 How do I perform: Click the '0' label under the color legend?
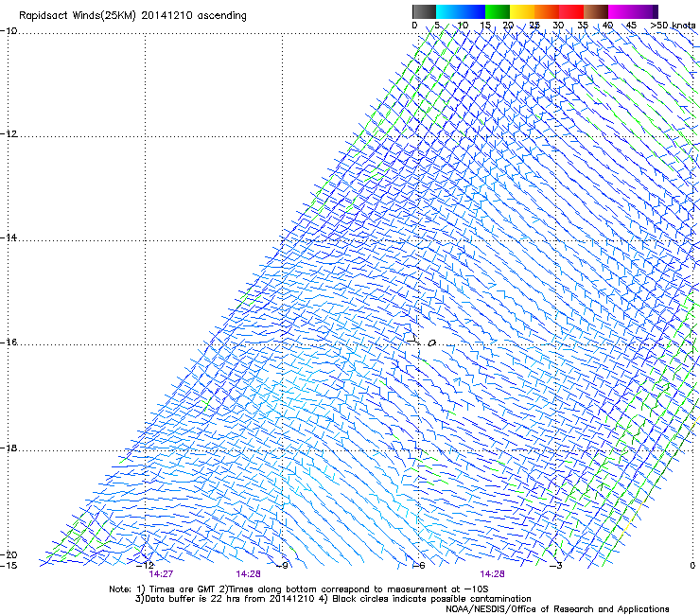pos(414,26)
